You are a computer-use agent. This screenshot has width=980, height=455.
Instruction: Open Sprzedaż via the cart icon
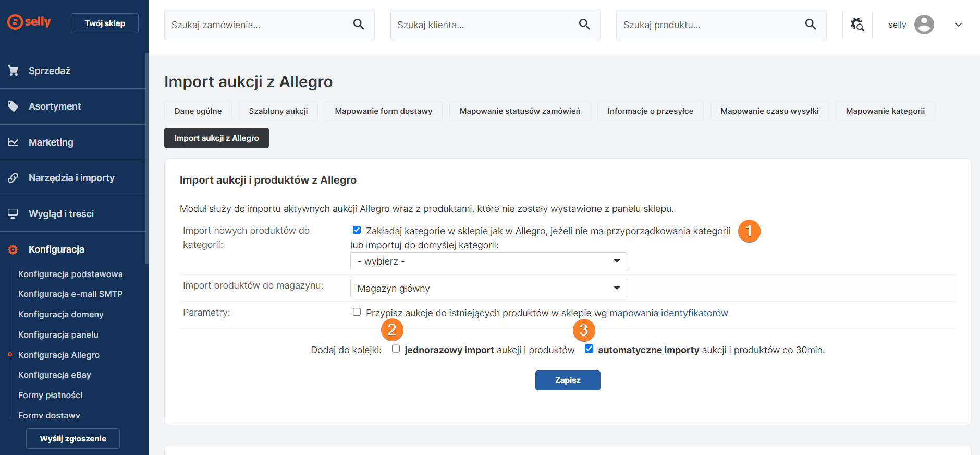[x=13, y=70]
